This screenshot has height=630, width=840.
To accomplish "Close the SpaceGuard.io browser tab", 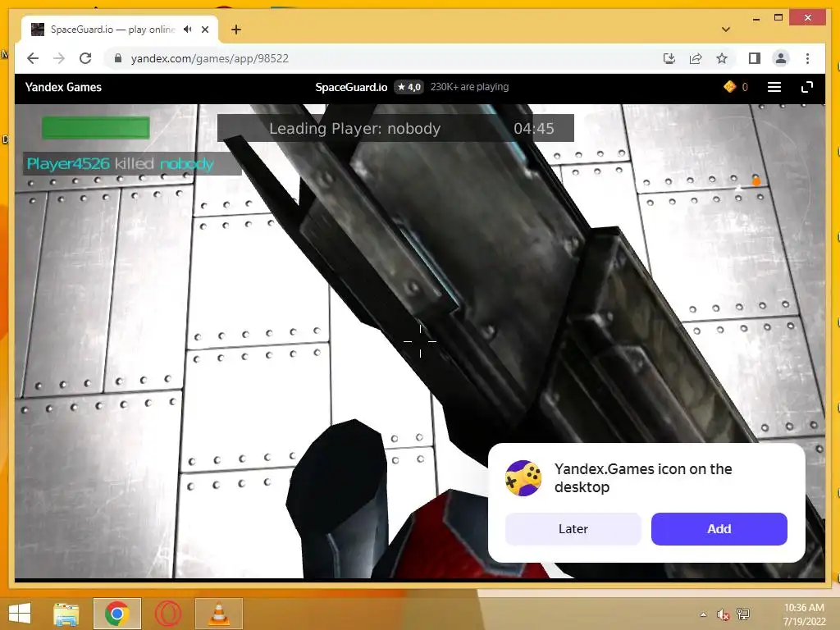I will coord(204,30).
